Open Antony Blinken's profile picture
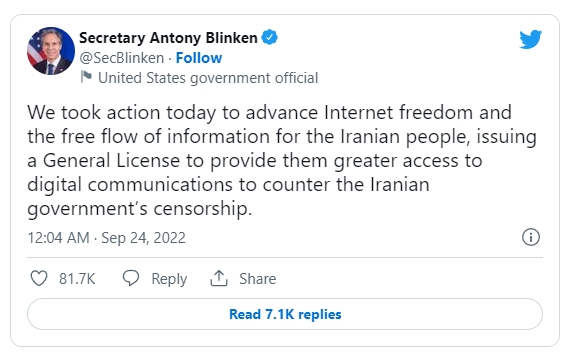 (51, 51)
